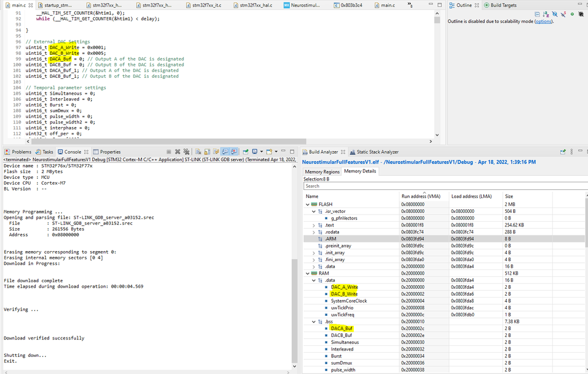Minimize the editor area
The image size is (588, 374).
pos(431,5)
